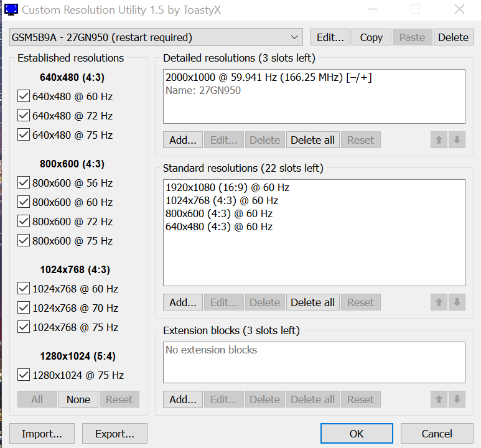This screenshot has height=448, width=481.
Task: Click Edit... next to monitor dropdown
Action: click(330, 37)
